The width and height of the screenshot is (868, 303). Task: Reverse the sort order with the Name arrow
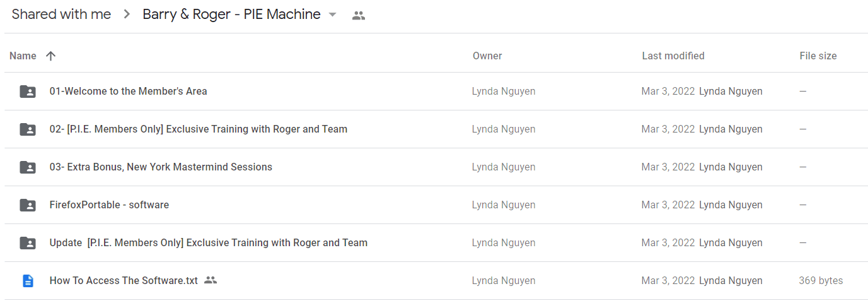point(51,56)
